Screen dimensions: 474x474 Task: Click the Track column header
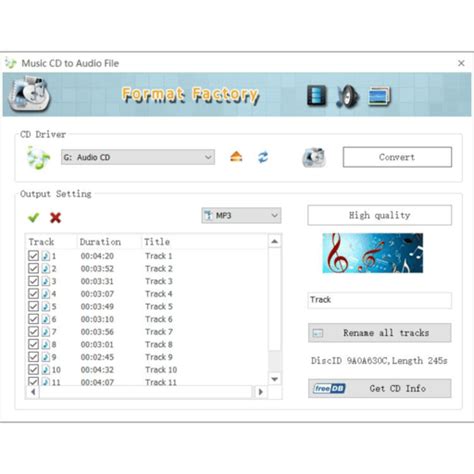pos(52,242)
